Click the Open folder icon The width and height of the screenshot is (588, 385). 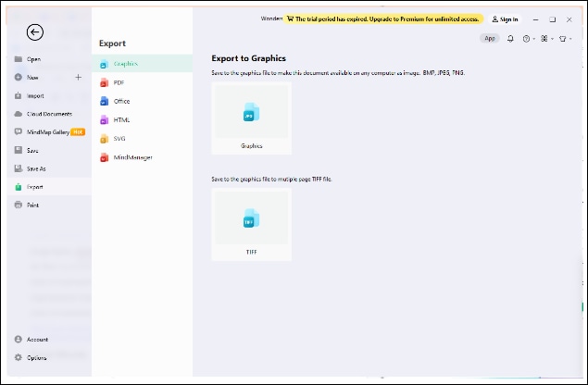[18, 59]
